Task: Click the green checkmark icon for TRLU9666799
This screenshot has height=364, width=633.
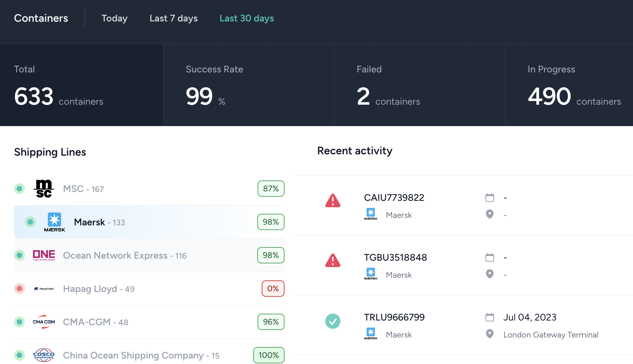Action: (x=332, y=321)
